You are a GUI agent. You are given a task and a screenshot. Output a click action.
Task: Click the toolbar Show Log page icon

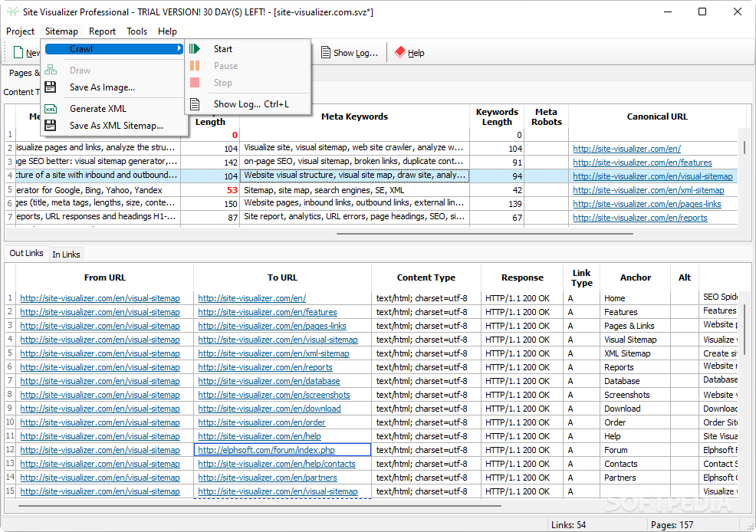[x=326, y=53]
